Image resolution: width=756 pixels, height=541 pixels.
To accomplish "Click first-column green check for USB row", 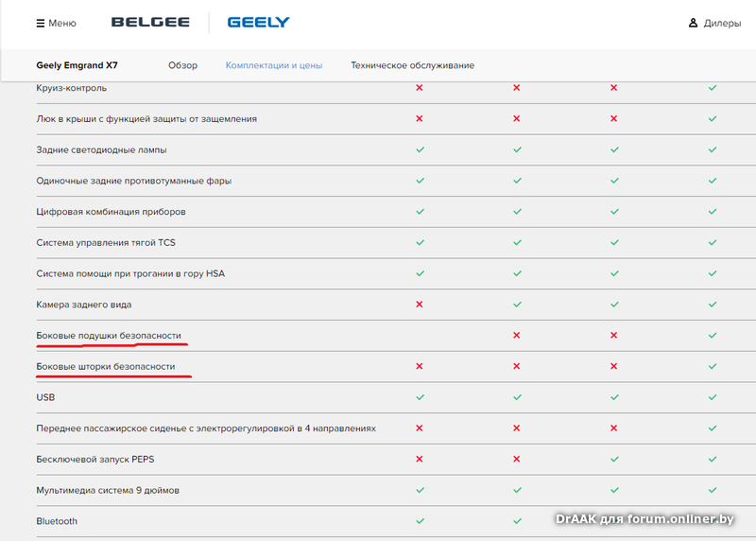I will pyautogui.click(x=420, y=397).
